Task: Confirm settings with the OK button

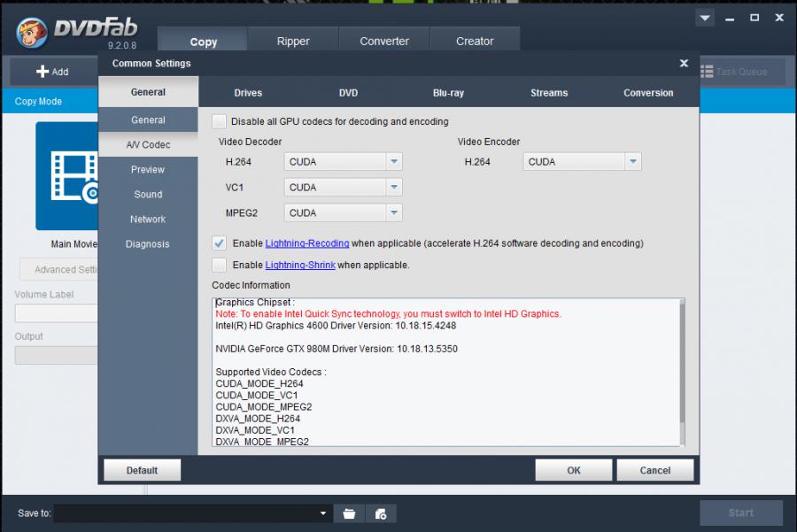Action: point(573,470)
